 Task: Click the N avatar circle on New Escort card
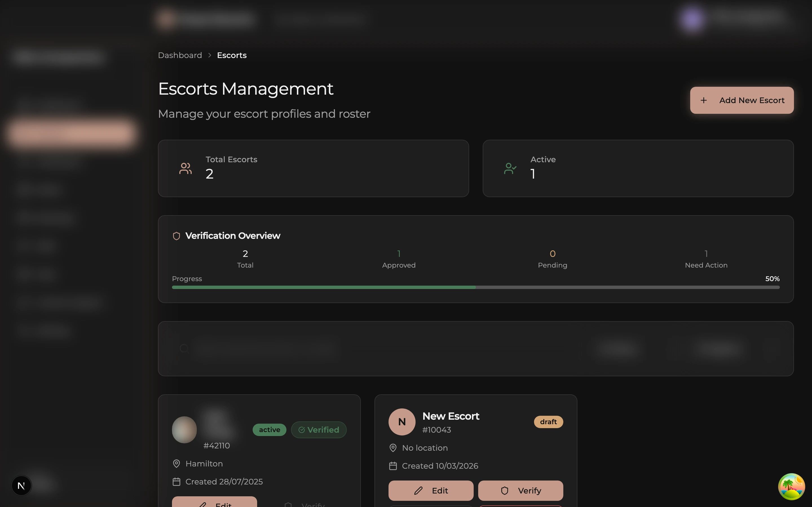click(x=402, y=422)
